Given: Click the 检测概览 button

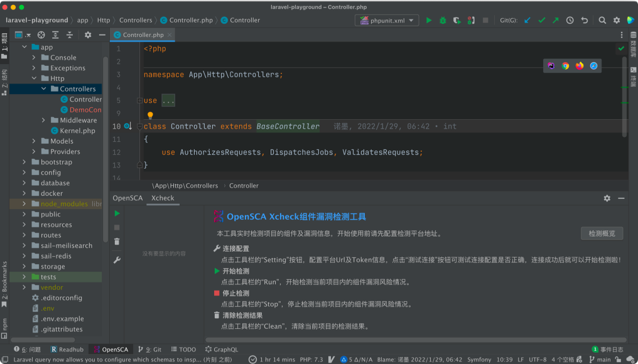Looking at the screenshot, I should [602, 233].
